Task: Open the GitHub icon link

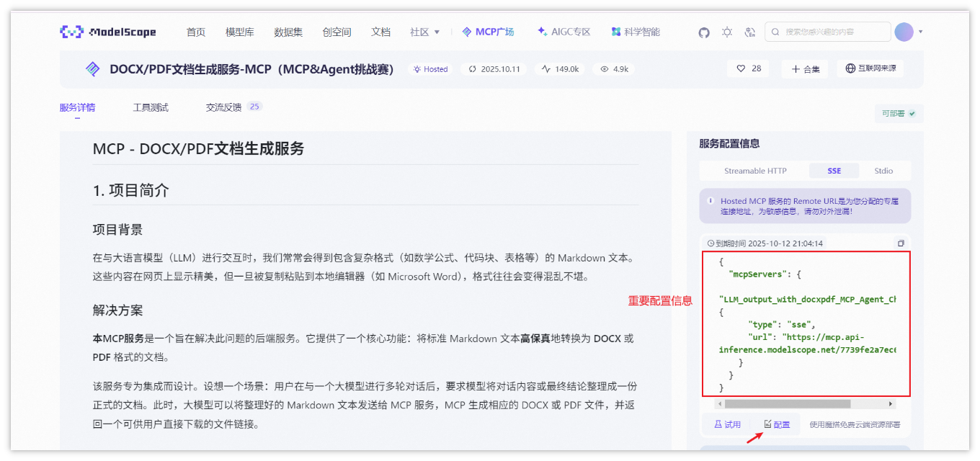Action: click(x=704, y=32)
